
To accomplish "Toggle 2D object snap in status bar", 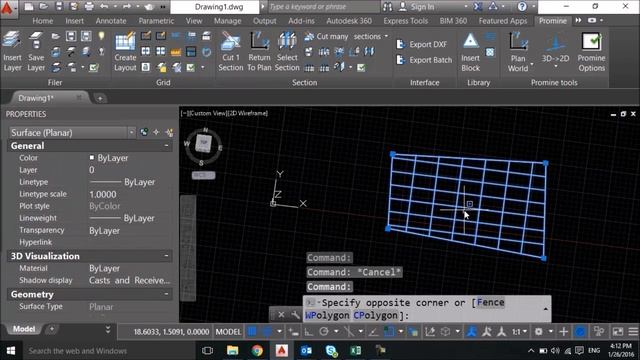I will 389,331.
